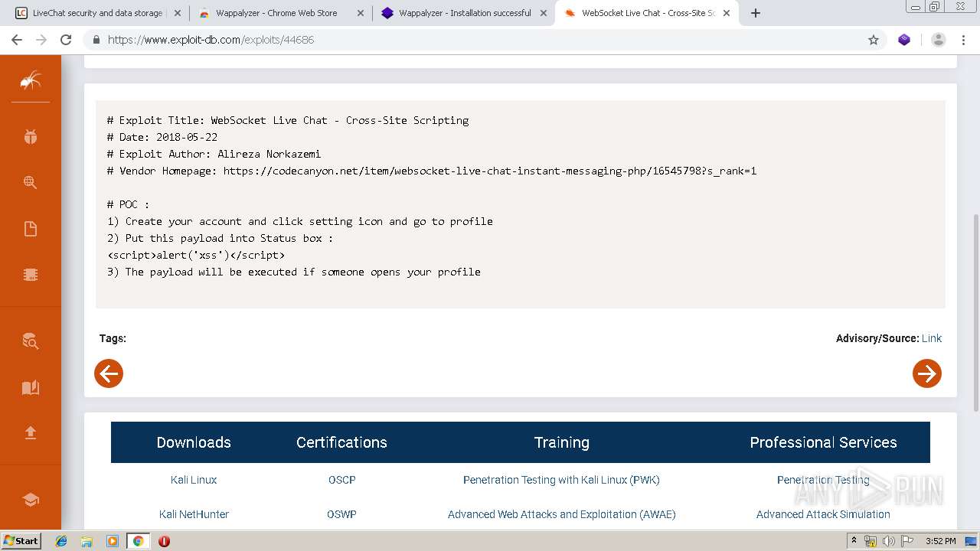Close the Wappalyzer Chrome Web Store tab
980x551 pixels.
361,13
